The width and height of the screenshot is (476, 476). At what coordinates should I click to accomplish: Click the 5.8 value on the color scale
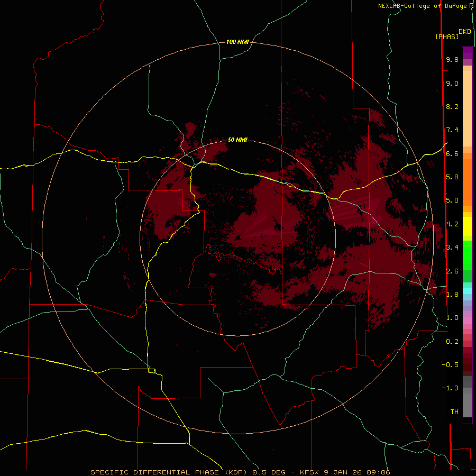452,177
